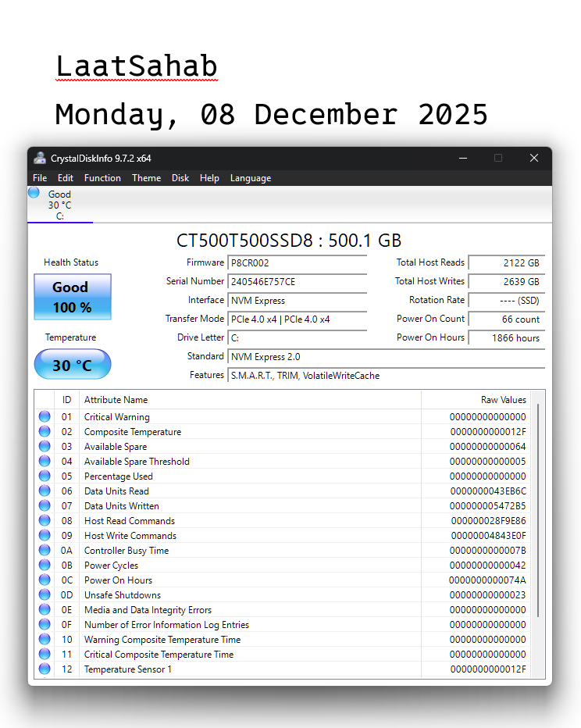Screen dimensions: 581x728
Task: Click the status orb for Percentage Used row
Action: click(x=45, y=476)
